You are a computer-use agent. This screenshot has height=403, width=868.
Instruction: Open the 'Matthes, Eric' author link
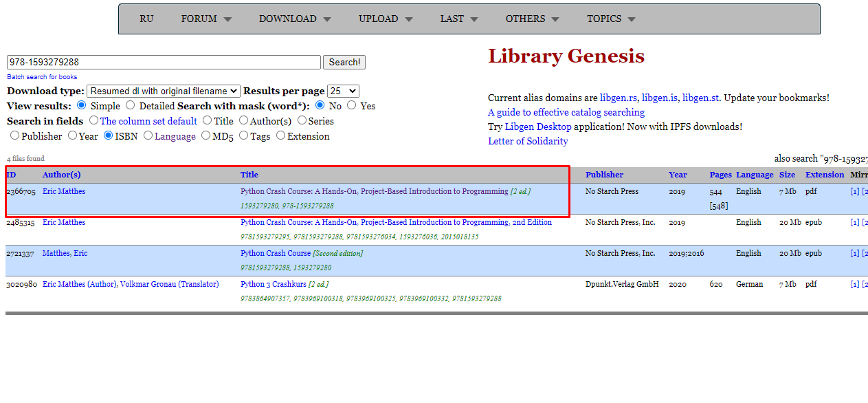(x=65, y=253)
